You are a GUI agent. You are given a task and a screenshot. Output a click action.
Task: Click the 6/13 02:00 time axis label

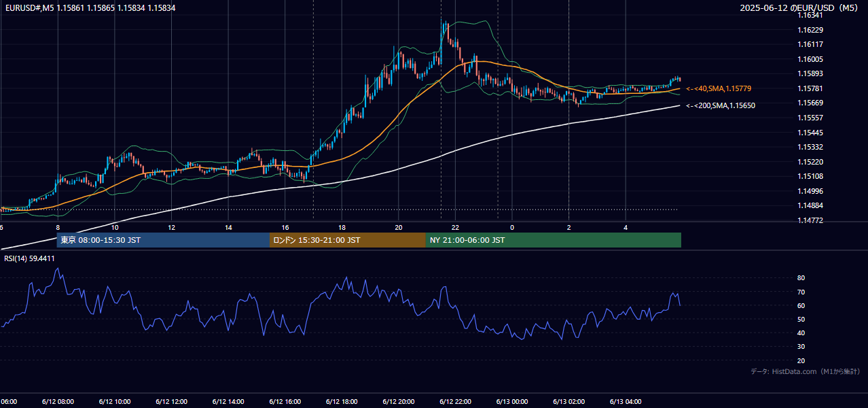pyautogui.click(x=568, y=402)
